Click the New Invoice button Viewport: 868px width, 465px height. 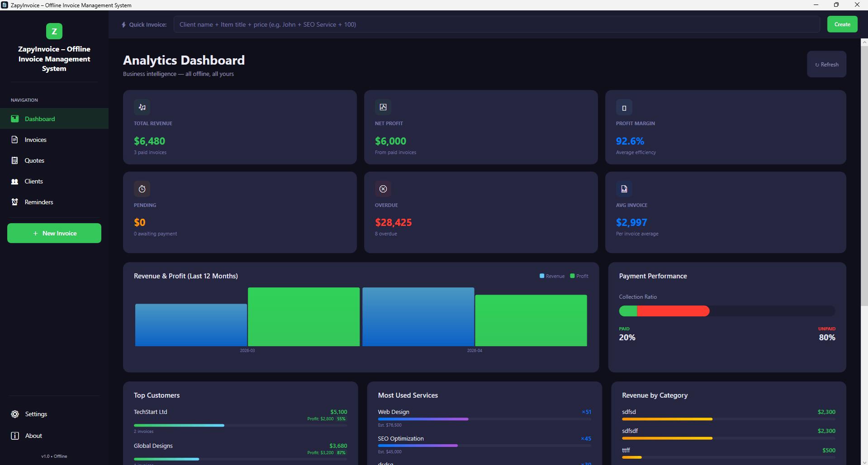[54, 233]
